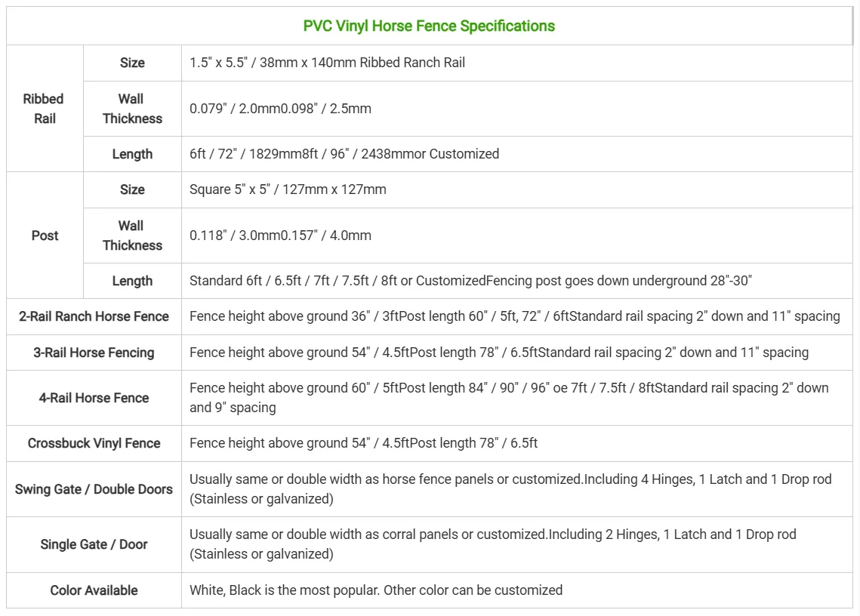Screen dimensions: 860x616
Task: Click the Color Available label
Action: coord(94,590)
